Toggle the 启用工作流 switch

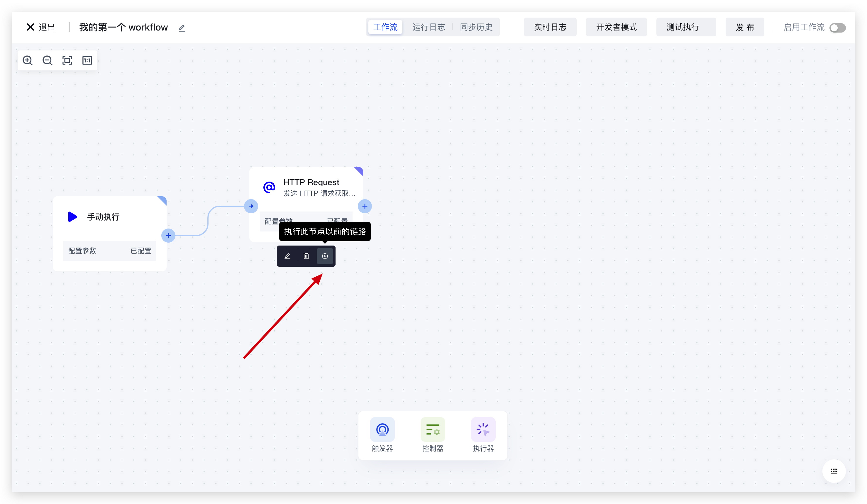[837, 28]
